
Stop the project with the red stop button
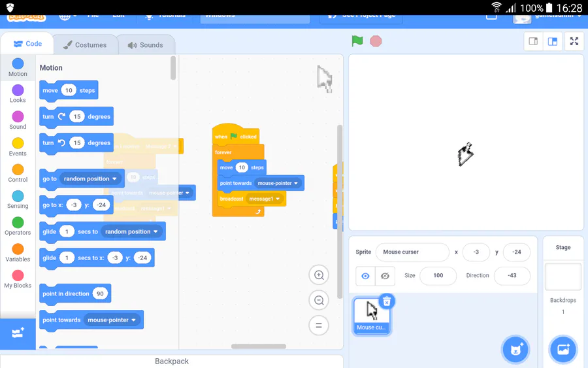coord(376,41)
